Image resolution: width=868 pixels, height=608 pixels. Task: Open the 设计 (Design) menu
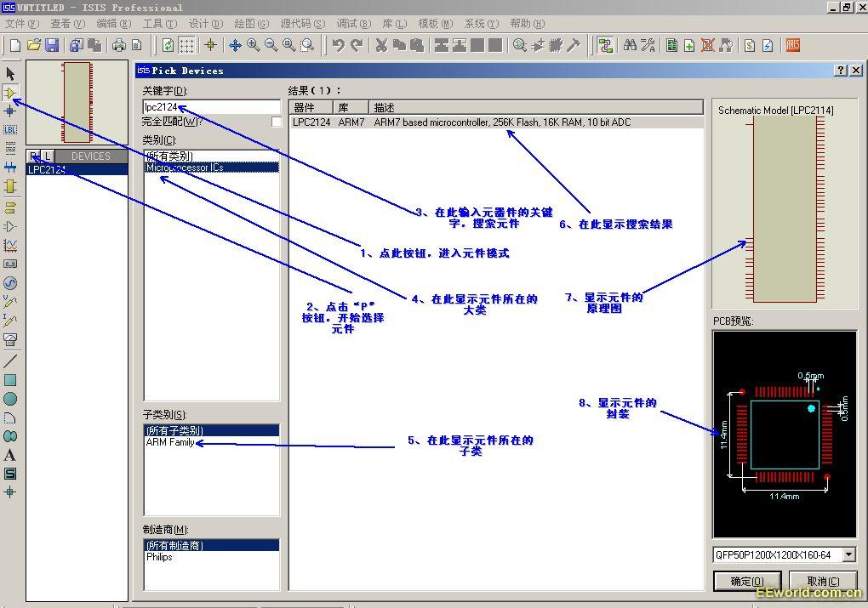click(205, 24)
